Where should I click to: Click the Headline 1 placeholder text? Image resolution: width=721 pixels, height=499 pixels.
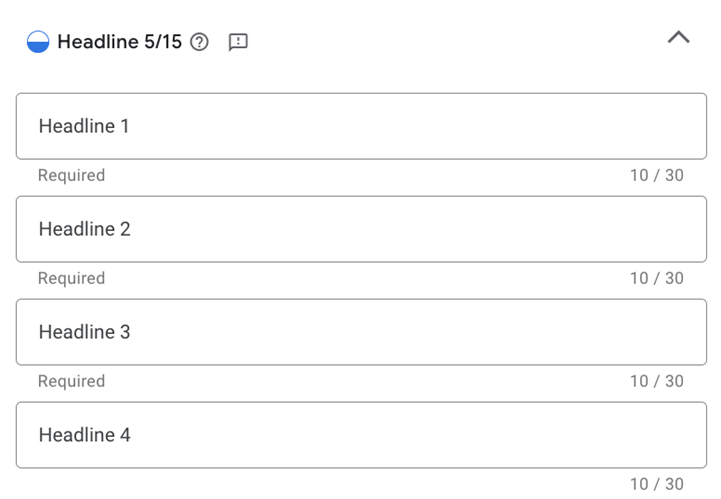pos(84,126)
